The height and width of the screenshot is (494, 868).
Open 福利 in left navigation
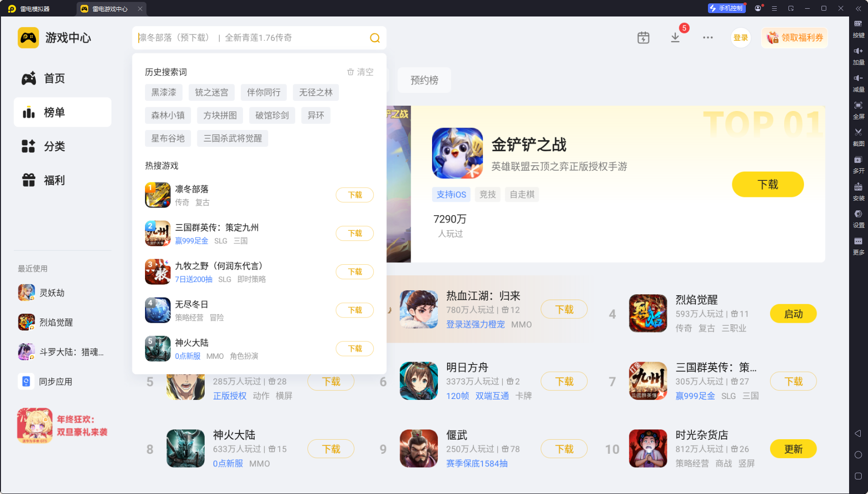63,180
